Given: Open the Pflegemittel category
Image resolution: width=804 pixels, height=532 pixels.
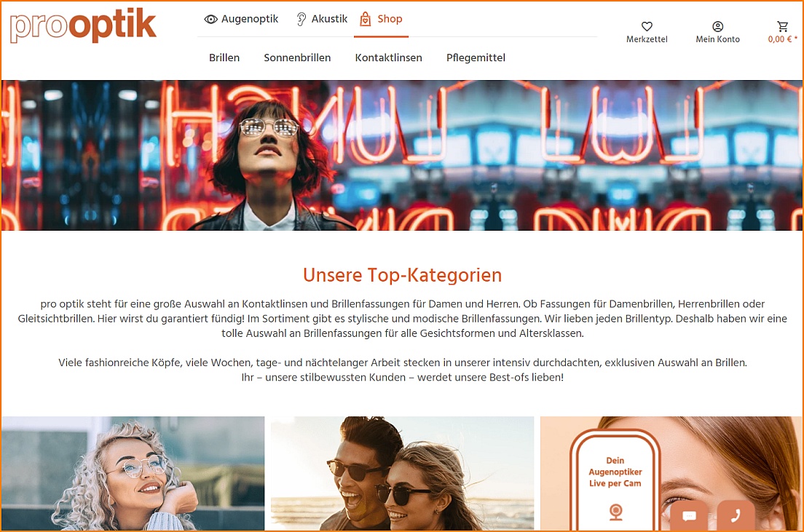Looking at the screenshot, I should pos(476,58).
